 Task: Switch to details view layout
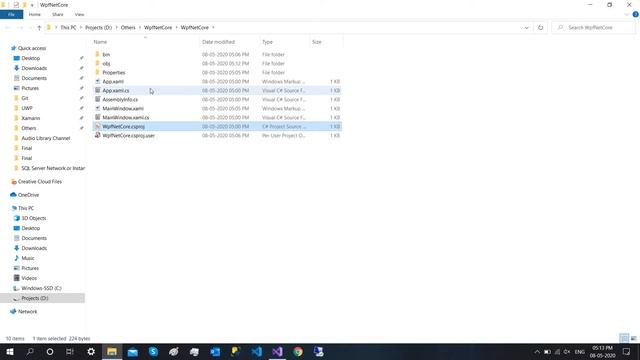624,338
